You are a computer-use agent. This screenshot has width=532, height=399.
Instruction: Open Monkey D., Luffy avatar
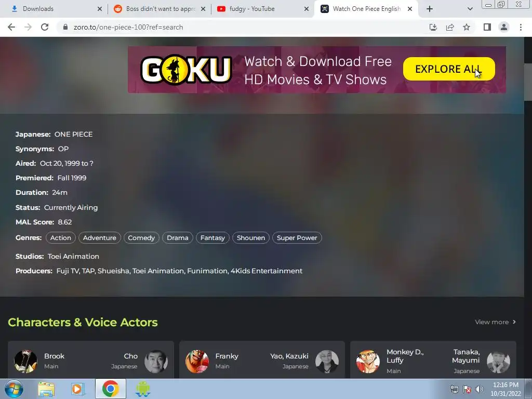(x=368, y=362)
